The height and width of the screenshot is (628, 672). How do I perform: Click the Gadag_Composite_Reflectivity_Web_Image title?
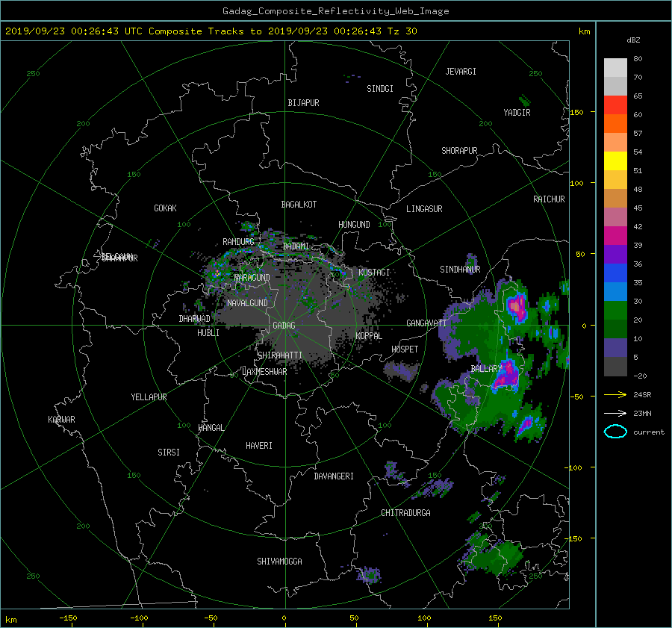[335, 11]
